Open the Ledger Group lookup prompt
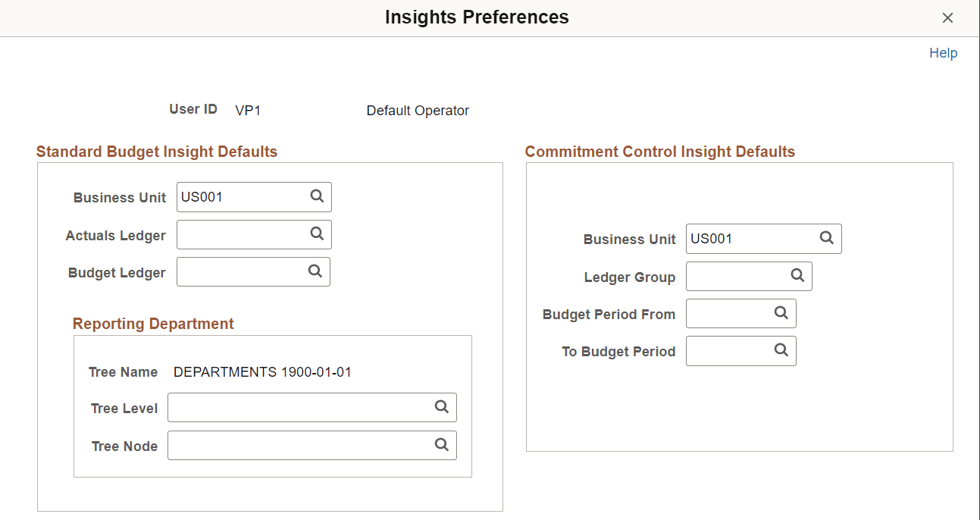This screenshot has height=520, width=980. pyautogui.click(x=797, y=276)
